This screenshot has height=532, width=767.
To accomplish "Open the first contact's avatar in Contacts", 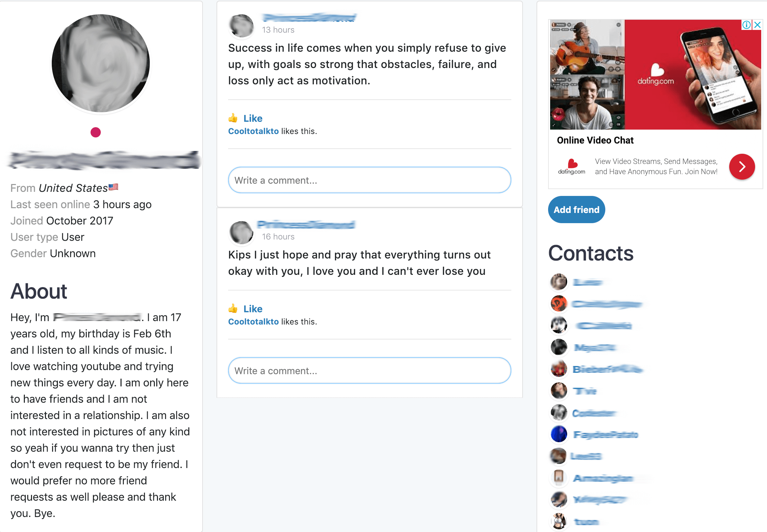I will (559, 282).
